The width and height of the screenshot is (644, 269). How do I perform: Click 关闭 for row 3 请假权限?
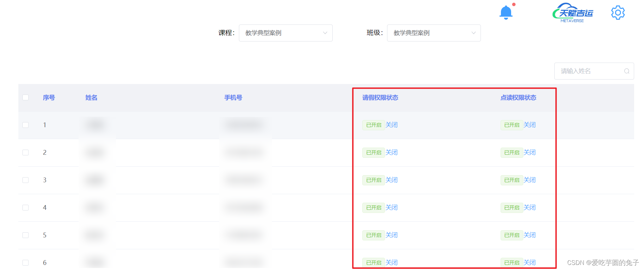click(391, 180)
